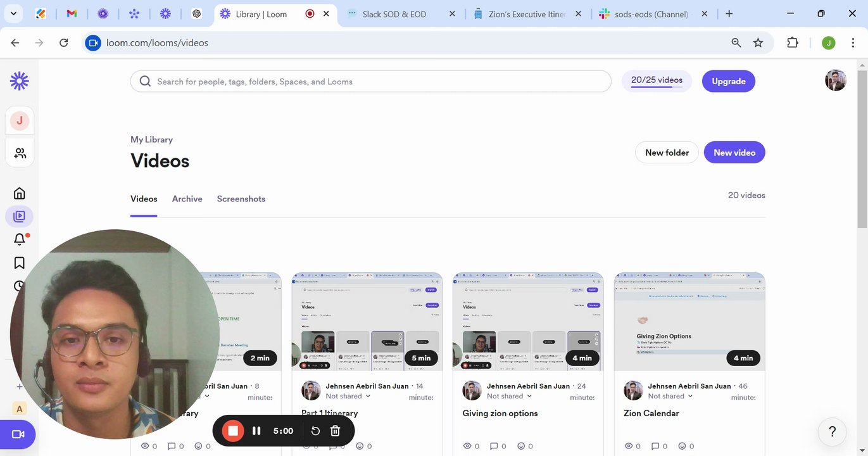Expand the browser tab search dropdown
The image size is (868, 456).
pos(13,13)
